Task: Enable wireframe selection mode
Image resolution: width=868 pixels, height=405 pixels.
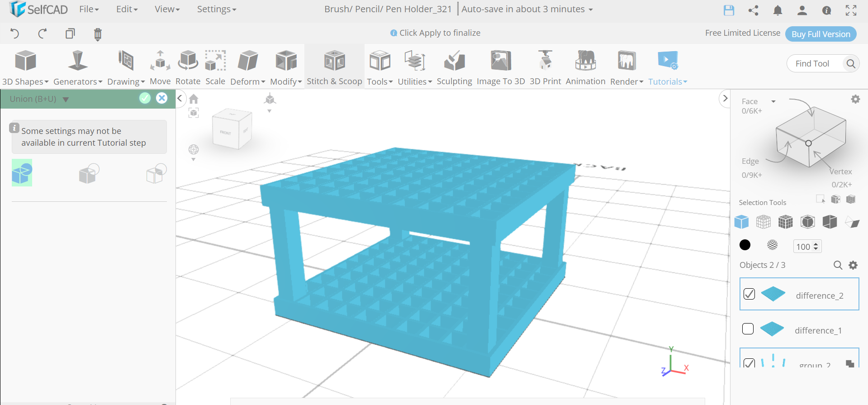Action: 764,222
